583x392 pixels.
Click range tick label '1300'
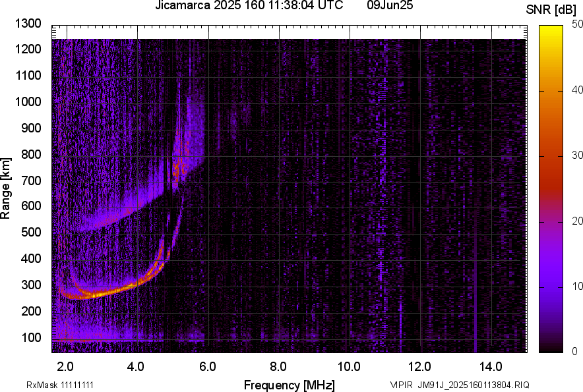click(28, 24)
